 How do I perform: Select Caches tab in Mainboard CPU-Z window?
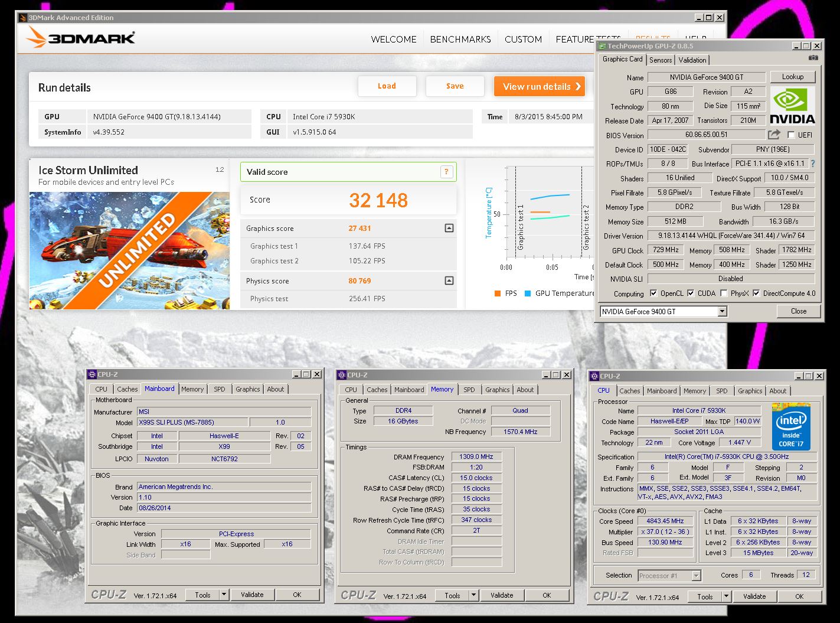[x=127, y=389]
